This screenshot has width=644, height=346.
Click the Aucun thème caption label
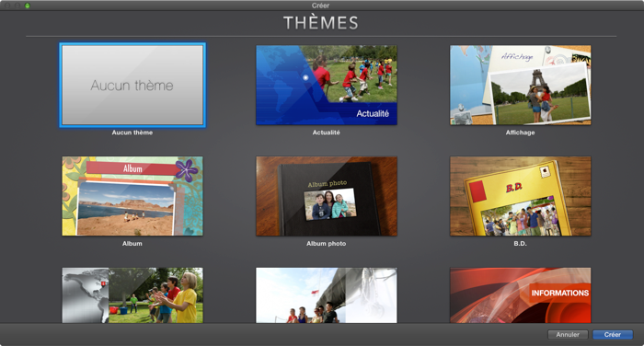132,133
